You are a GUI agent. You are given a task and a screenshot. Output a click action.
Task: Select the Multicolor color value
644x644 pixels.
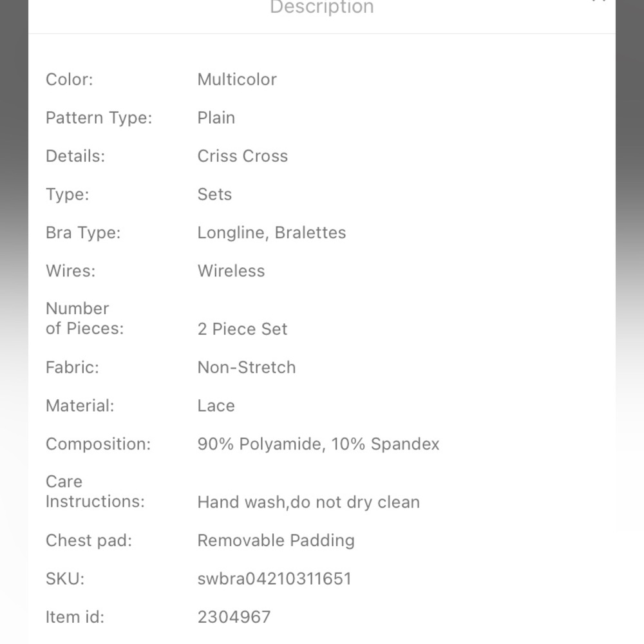(x=237, y=80)
